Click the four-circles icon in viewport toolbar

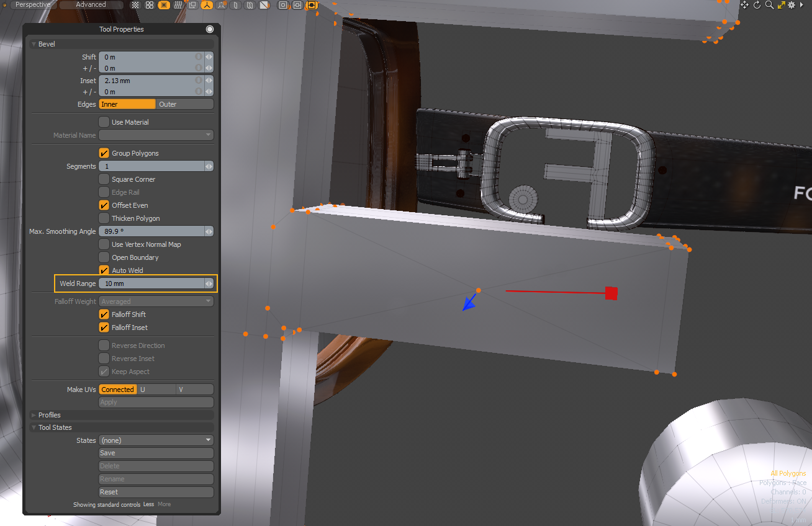click(150, 5)
